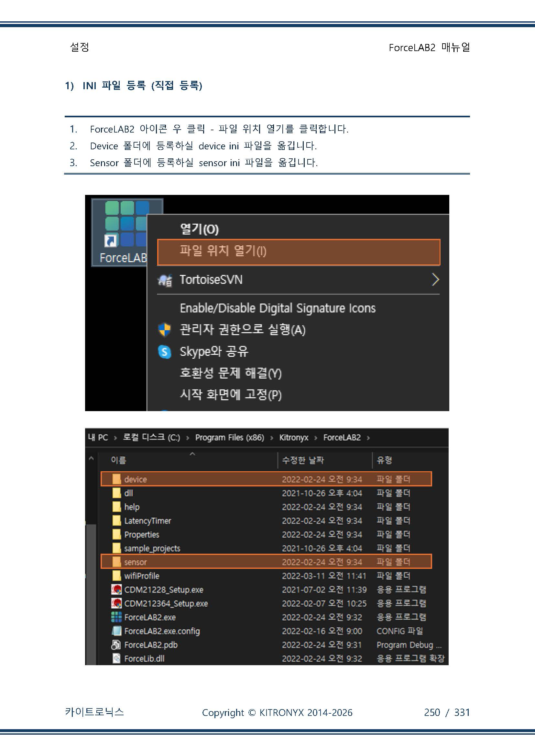The height and width of the screenshot is (756, 535).
Task: Select file name ForceLib.dll
Action: [x=144, y=659]
